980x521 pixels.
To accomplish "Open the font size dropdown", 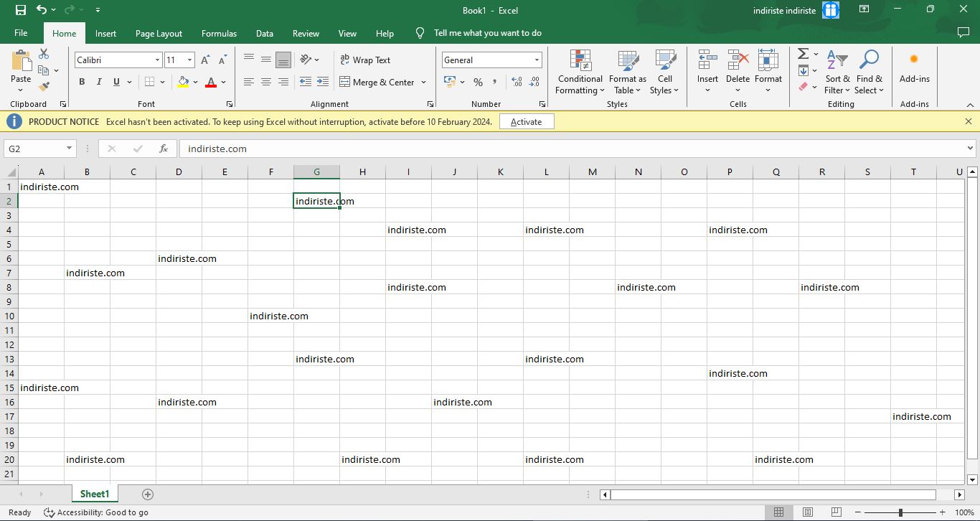I will pyautogui.click(x=189, y=60).
